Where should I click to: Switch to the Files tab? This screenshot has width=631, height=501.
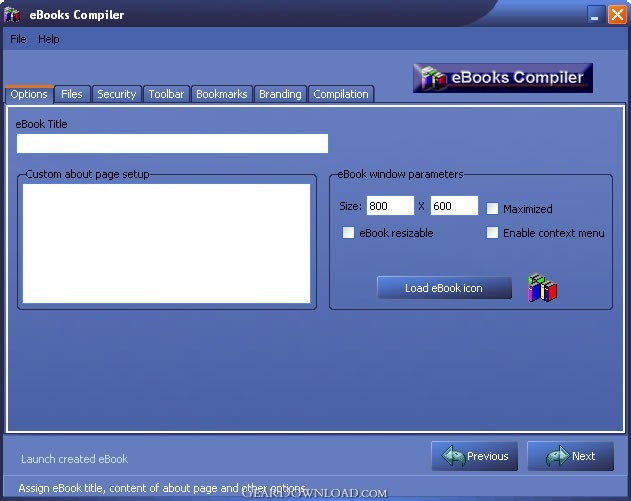point(72,94)
